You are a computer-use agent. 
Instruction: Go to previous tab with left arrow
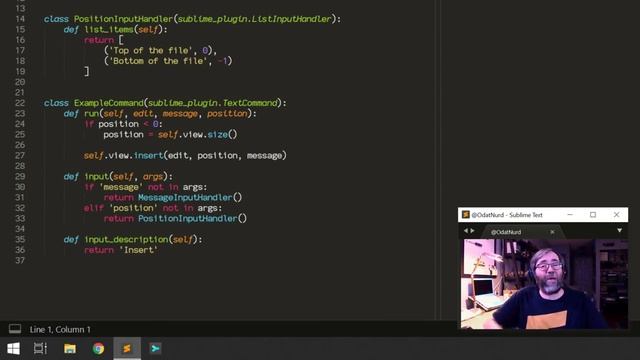coord(466,231)
